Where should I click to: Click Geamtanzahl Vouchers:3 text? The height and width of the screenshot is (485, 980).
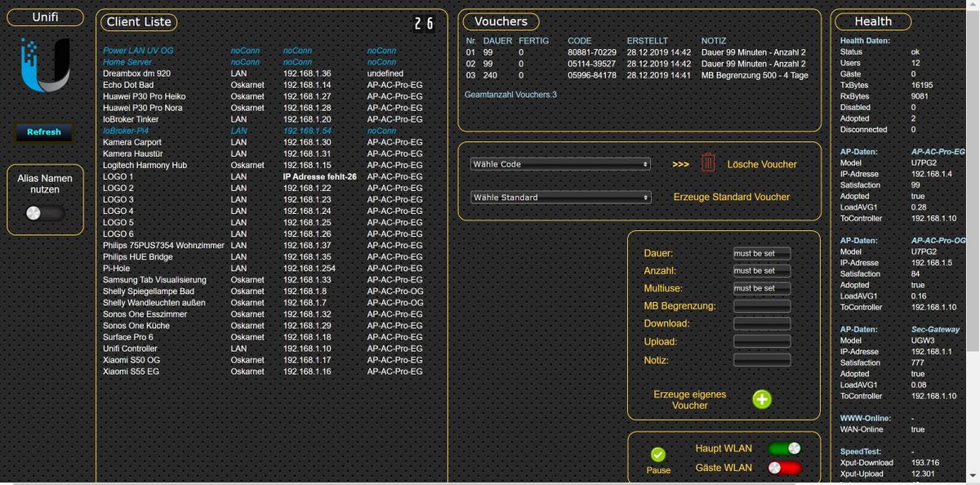[x=510, y=95]
